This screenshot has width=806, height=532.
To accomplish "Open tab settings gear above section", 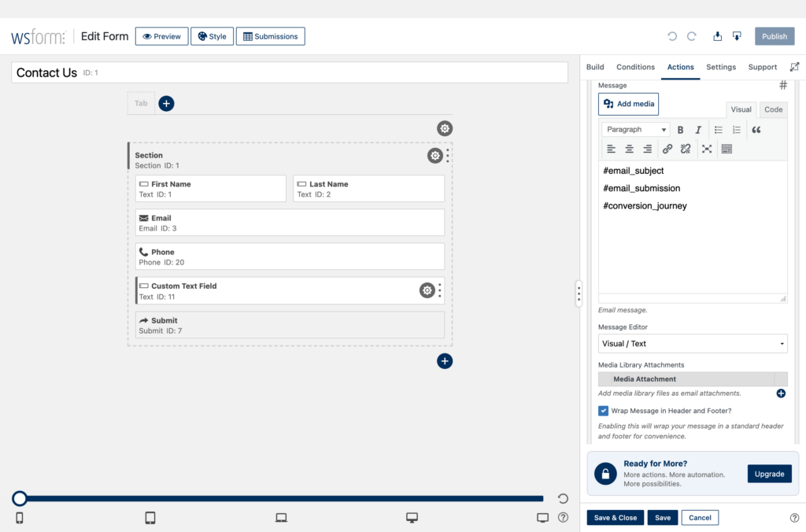I will tap(445, 128).
